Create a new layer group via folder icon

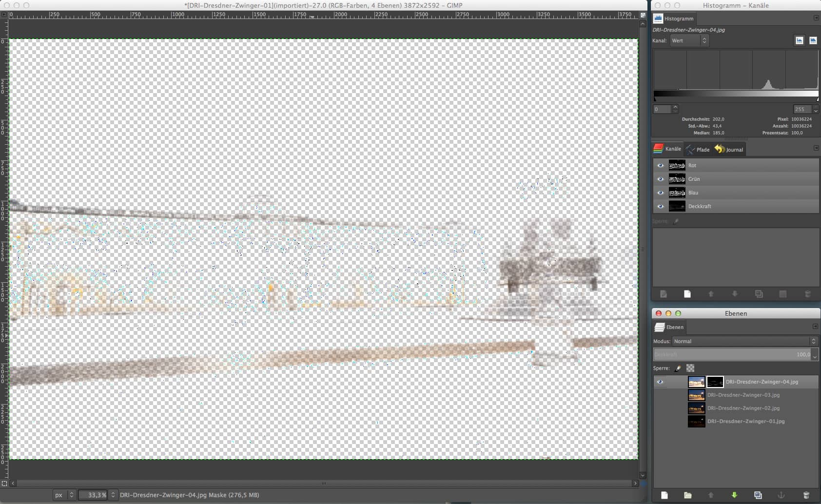coord(687,495)
